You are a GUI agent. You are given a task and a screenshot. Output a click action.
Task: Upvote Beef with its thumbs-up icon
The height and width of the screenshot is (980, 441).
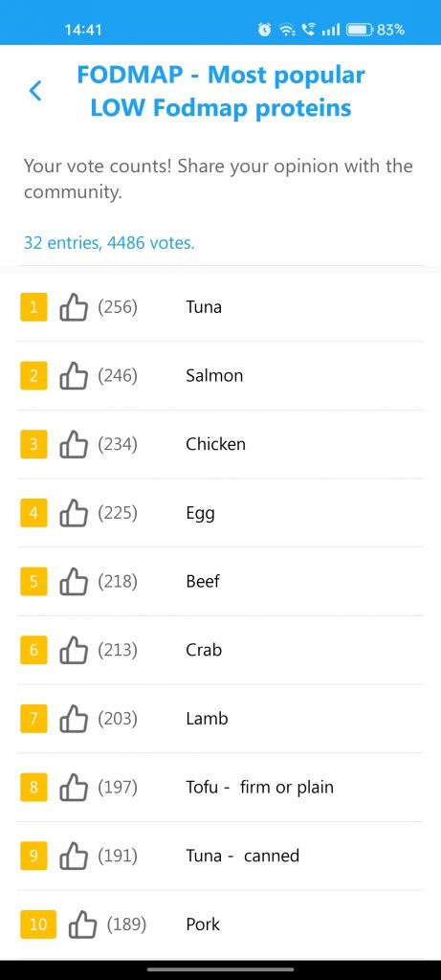pyautogui.click(x=74, y=582)
